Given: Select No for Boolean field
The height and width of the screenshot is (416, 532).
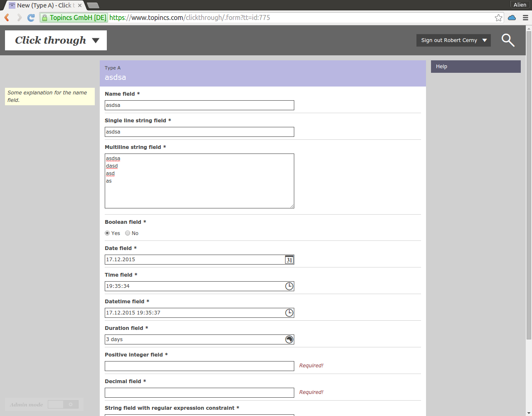Looking at the screenshot, I should [128, 233].
